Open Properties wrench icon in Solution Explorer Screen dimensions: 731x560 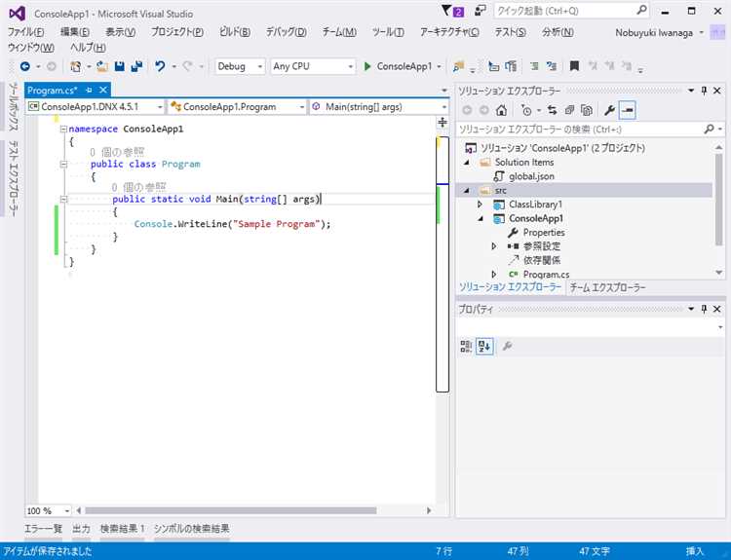pyautogui.click(x=609, y=110)
